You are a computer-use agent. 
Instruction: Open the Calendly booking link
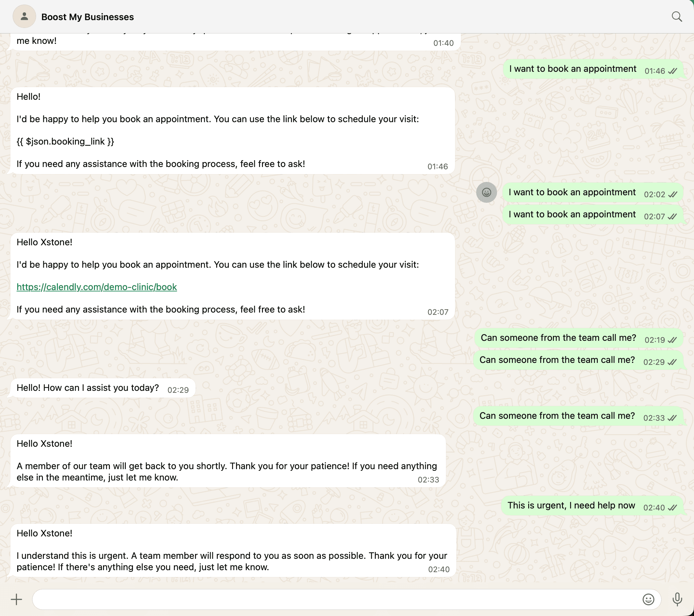coord(97,287)
